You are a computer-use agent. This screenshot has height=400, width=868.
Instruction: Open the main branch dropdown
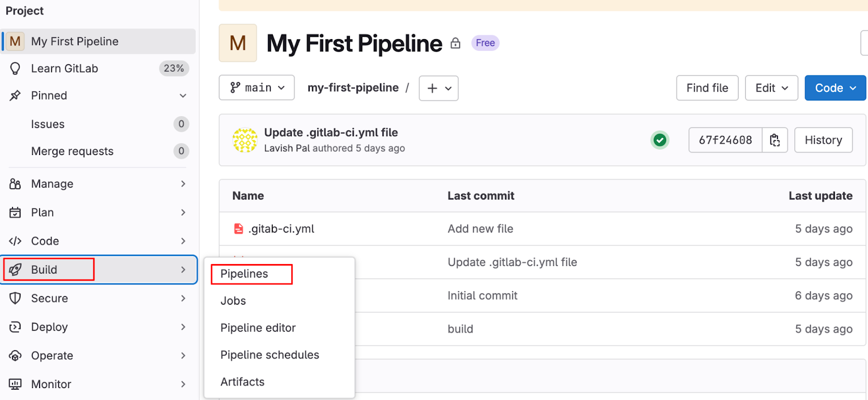pyautogui.click(x=257, y=88)
